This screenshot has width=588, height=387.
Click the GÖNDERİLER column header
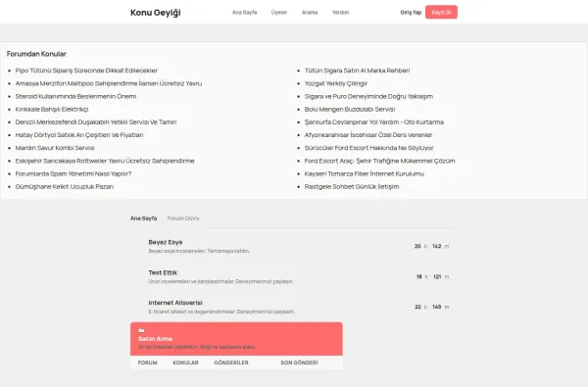coord(231,363)
